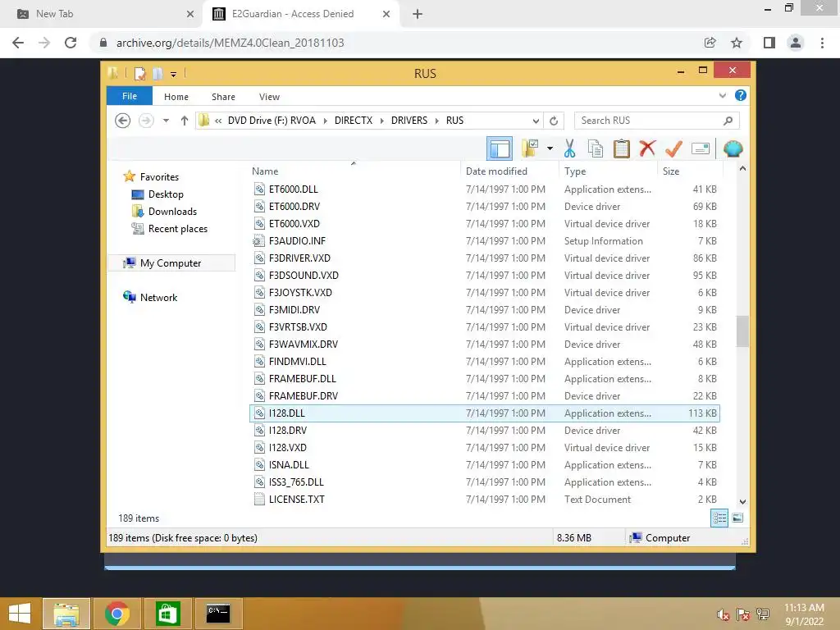Click the Search RUS input field
This screenshot has width=840, height=630.
point(656,121)
